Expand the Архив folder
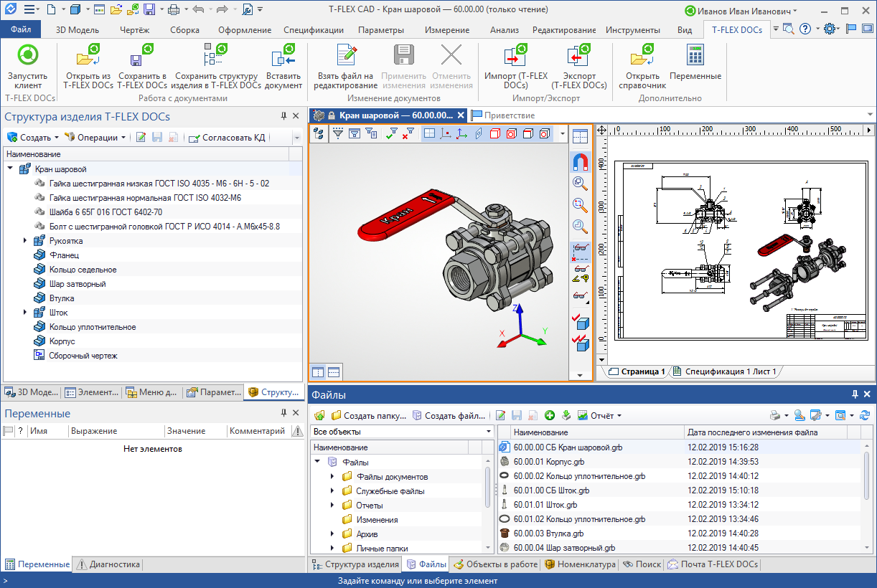 332,534
